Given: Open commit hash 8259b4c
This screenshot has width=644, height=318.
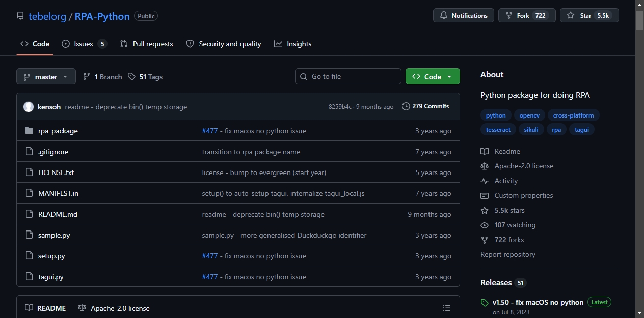Looking at the screenshot, I should click(340, 107).
